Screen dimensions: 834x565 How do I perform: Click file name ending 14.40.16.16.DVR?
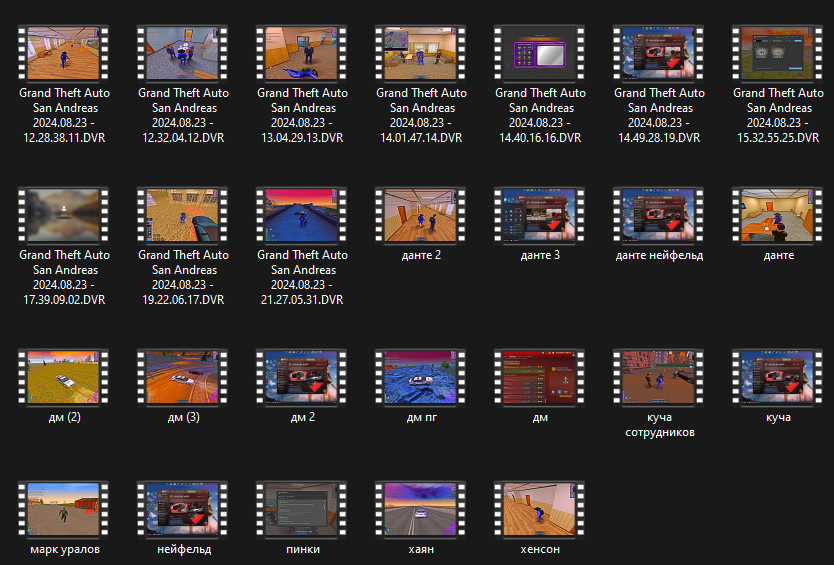pos(541,115)
